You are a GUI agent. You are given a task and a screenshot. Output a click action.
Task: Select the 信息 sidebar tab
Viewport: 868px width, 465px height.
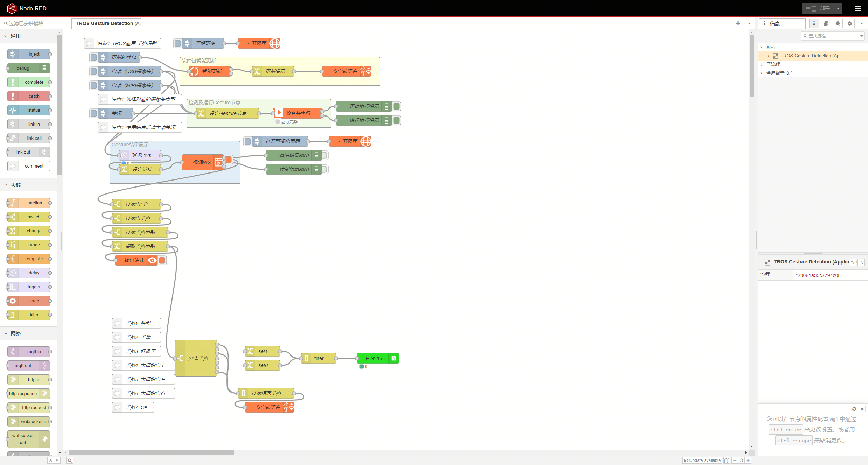coord(775,23)
